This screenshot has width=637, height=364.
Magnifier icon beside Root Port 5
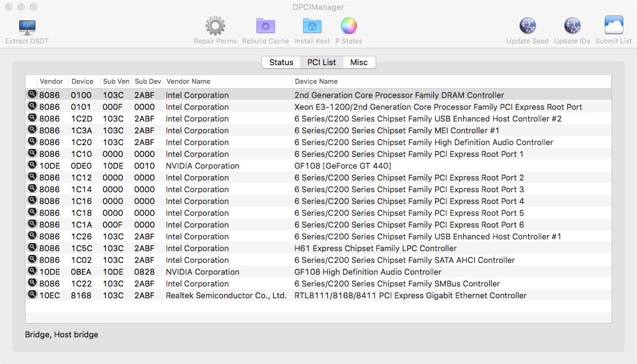tap(32, 212)
